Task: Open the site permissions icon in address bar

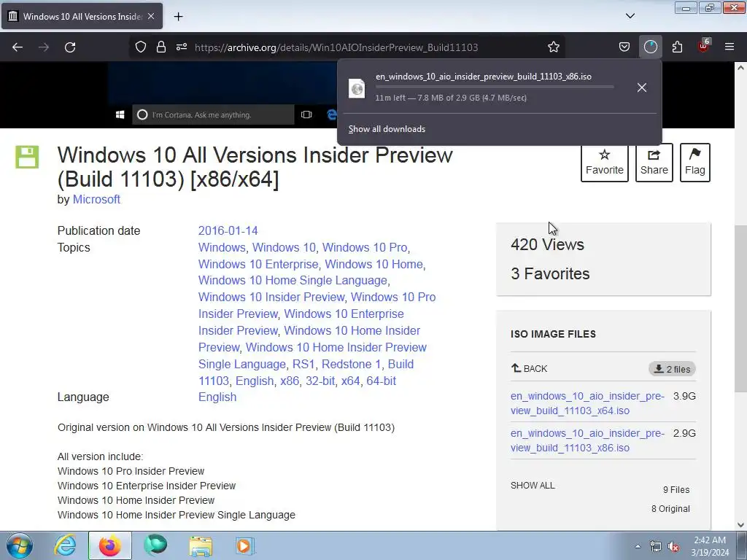Action: 182,47
